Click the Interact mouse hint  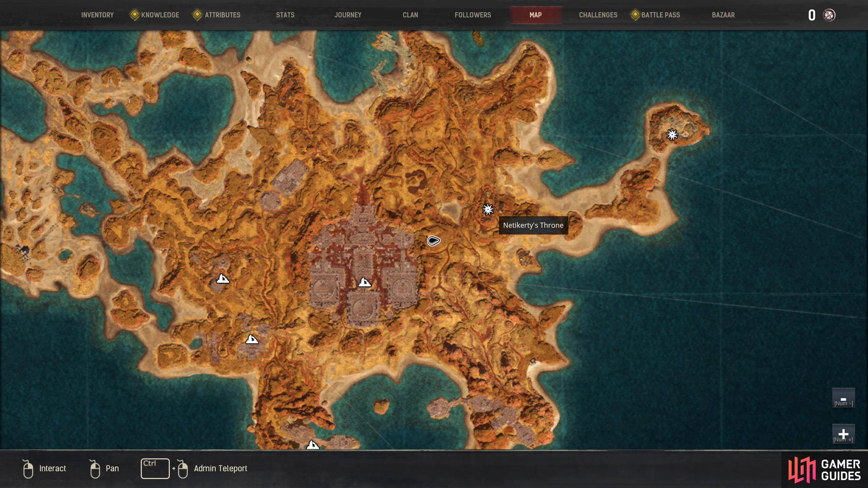click(44, 469)
